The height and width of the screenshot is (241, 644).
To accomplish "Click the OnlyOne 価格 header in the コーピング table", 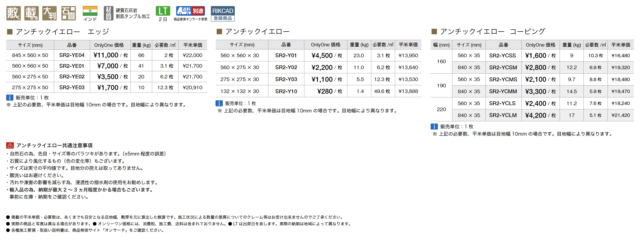I will (x=540, y=45).
